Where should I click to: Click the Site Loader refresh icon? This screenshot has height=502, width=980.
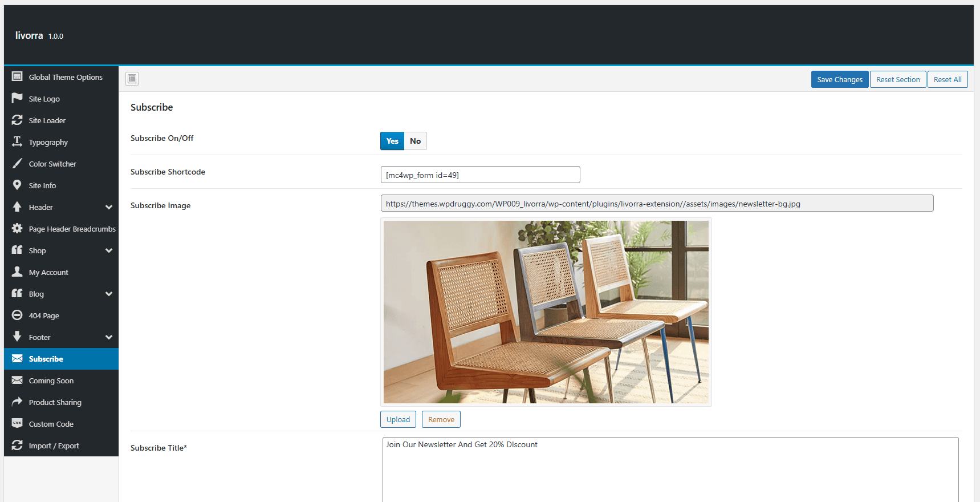pyautogui.click(x=17, y=120)
